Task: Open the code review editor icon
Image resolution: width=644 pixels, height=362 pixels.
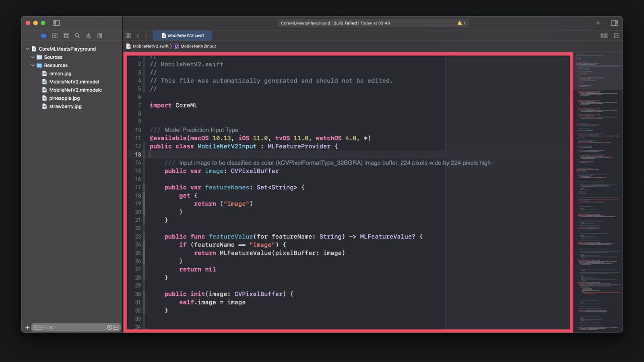Action: pyautogui.click(x=604, y=35)
